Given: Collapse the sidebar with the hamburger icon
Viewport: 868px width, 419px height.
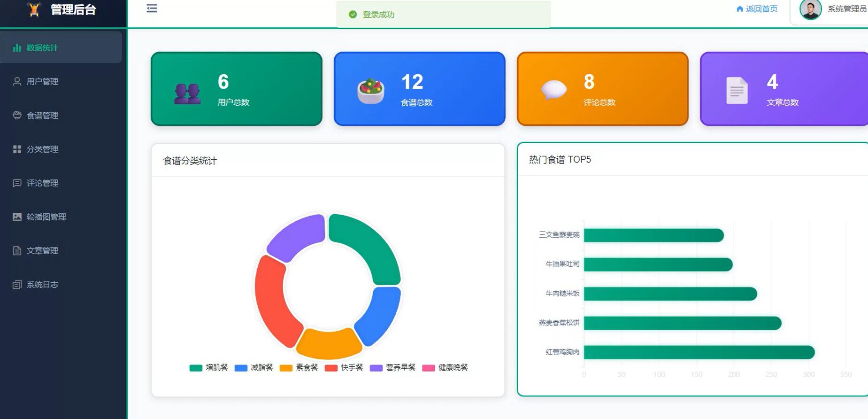Looking at the screenshot, I should tap(152, 8).
